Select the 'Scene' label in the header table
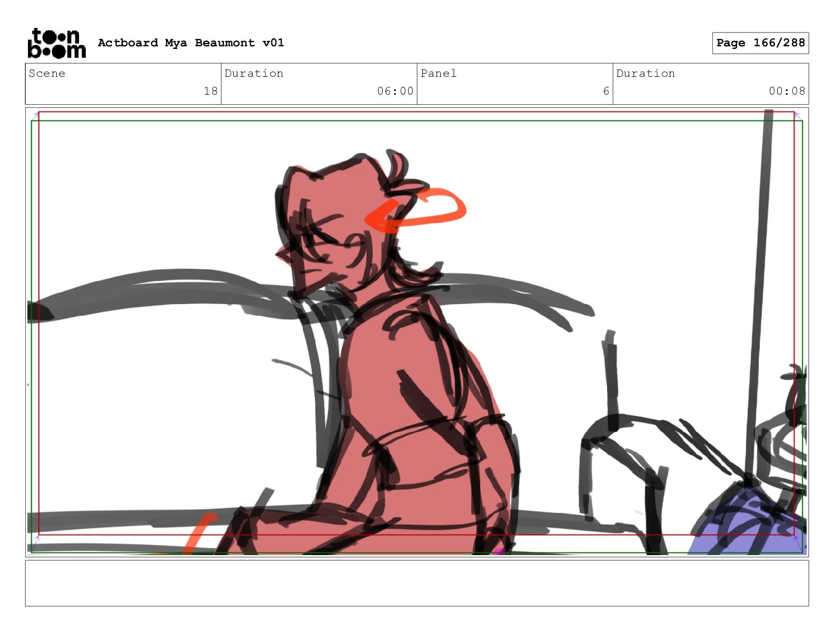 coord(47,74)
